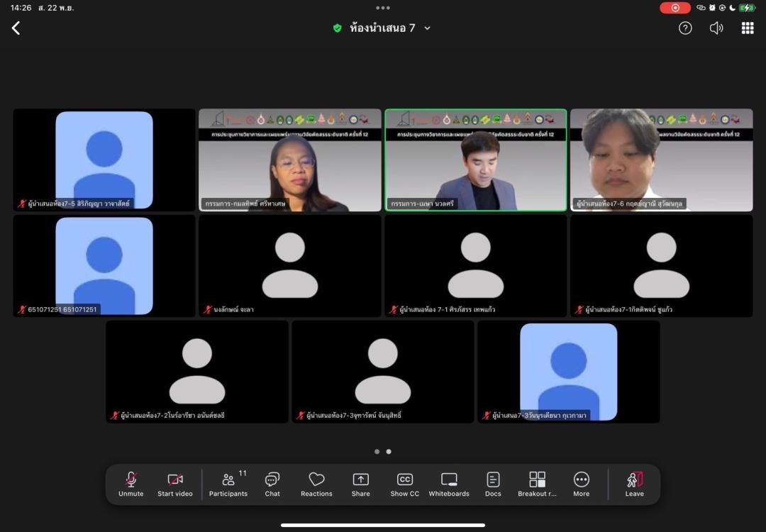The image size is (766, 532).
Task: Show CC closed captions
Action: (404, 484)
